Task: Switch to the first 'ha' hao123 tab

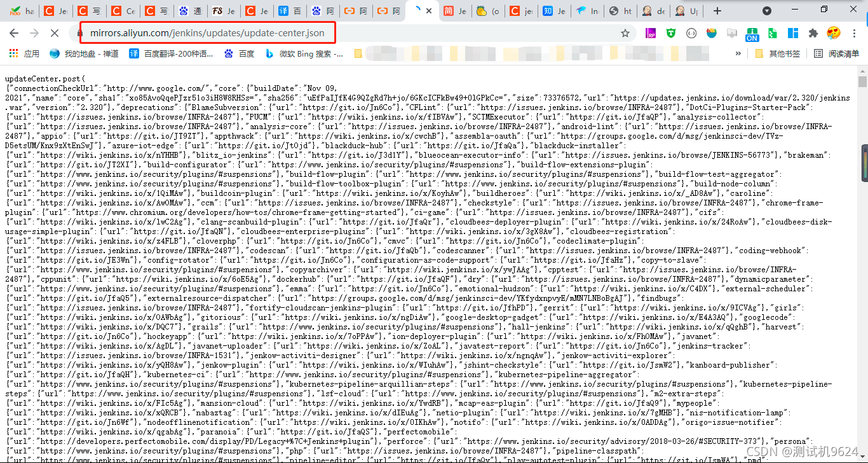Action: (x=22, y=11)
